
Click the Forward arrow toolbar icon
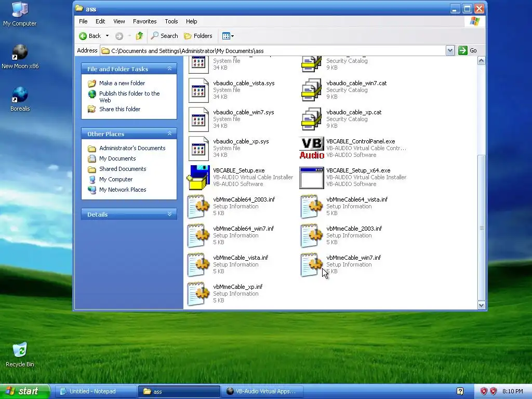119,36
